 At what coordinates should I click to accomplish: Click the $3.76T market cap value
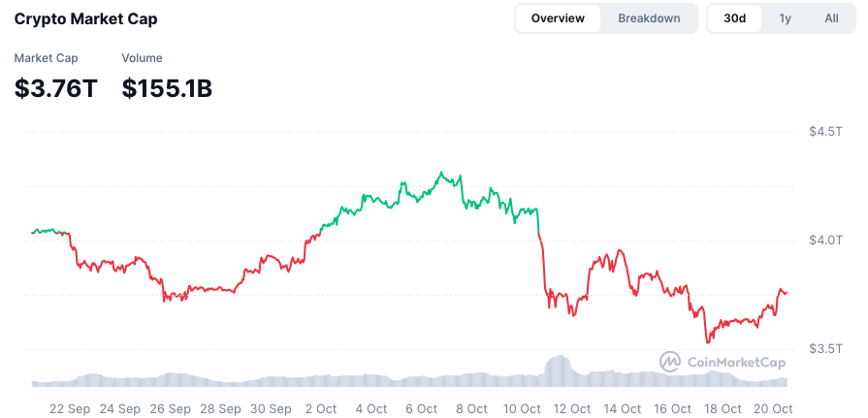pos(56,88)
